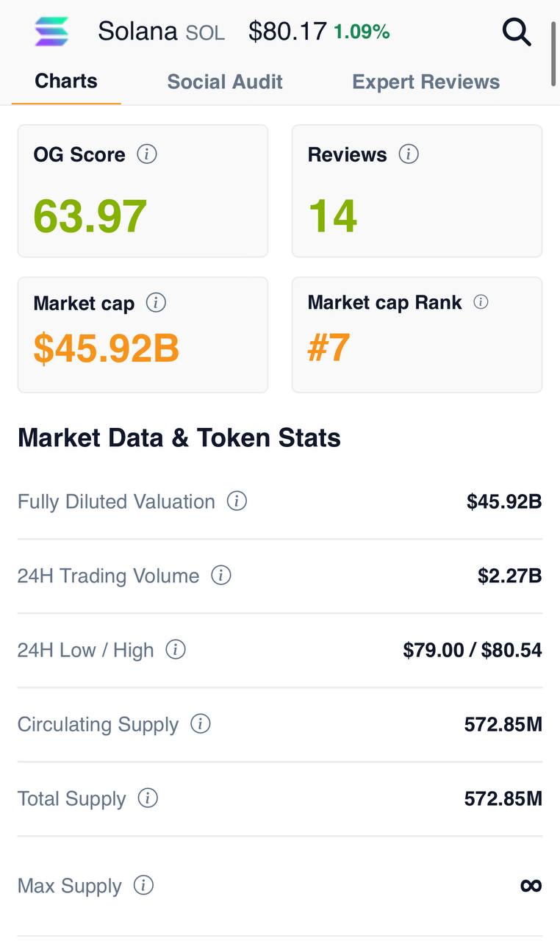Show 24H Trading Volume info tooltip
The width and height of the screenshot is (560, 941).
point(221,576)
